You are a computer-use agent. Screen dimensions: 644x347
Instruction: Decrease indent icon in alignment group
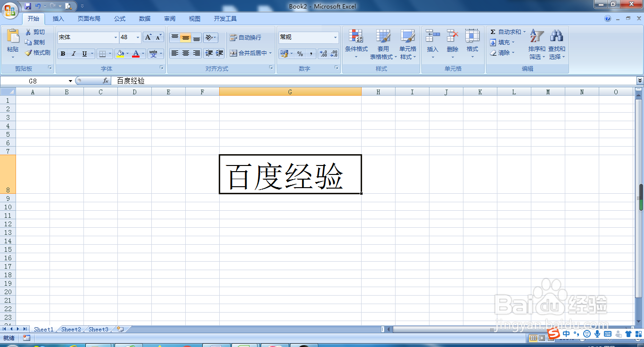click(209, 53)
